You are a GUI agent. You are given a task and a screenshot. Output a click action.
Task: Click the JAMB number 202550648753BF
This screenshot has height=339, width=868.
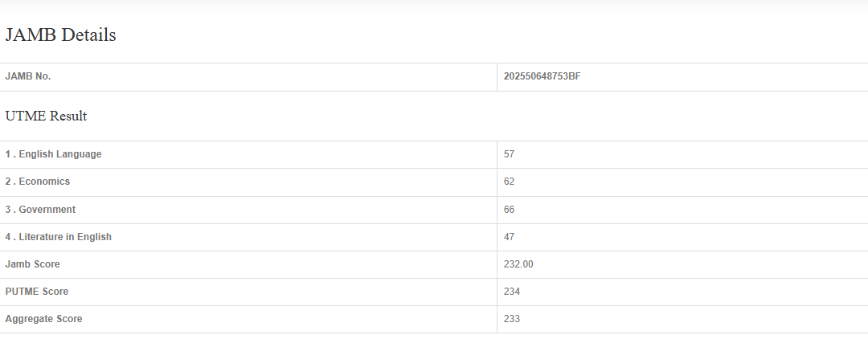click(542, 76)
